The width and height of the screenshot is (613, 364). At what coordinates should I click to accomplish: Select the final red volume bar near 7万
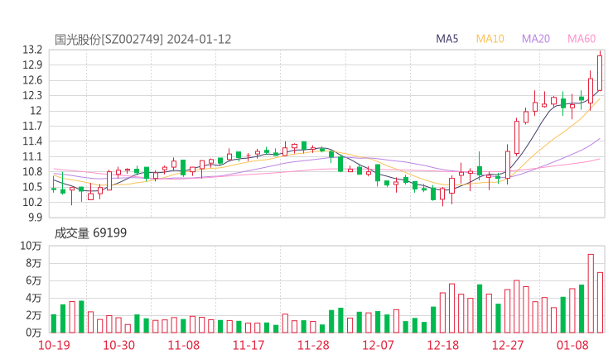click(600, 303)
